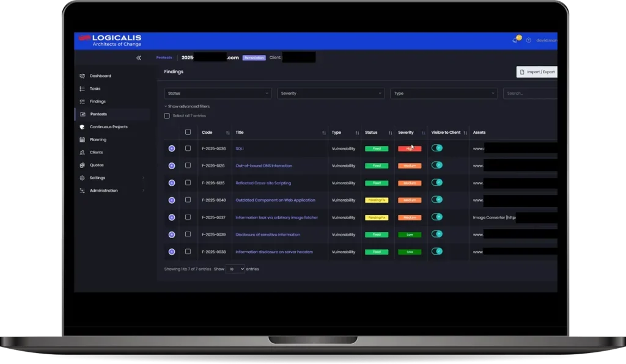Sort table by Status column arrows
Viewport: 626px width, 364px height.
(390, 133)
